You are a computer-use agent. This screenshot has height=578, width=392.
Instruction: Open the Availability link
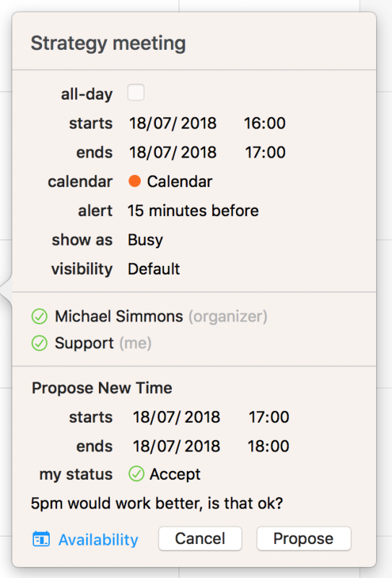[x=98, y=540]
